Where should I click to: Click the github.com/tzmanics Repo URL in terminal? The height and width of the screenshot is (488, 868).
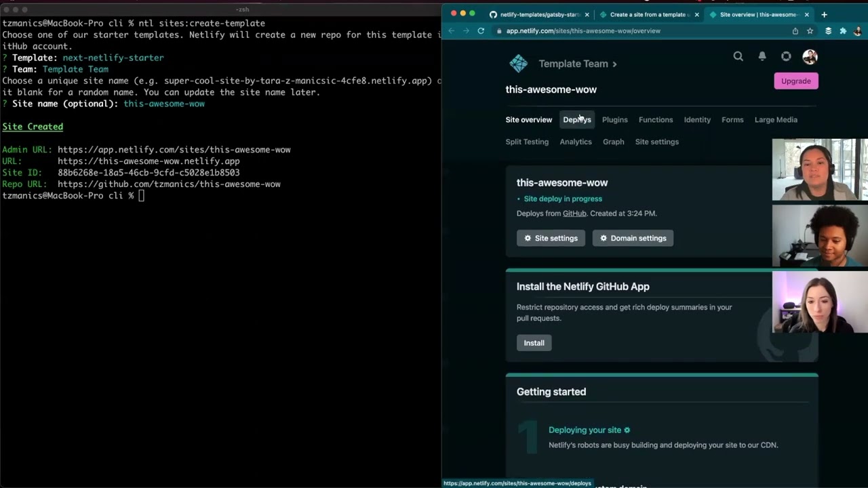[x=169, y=184]
